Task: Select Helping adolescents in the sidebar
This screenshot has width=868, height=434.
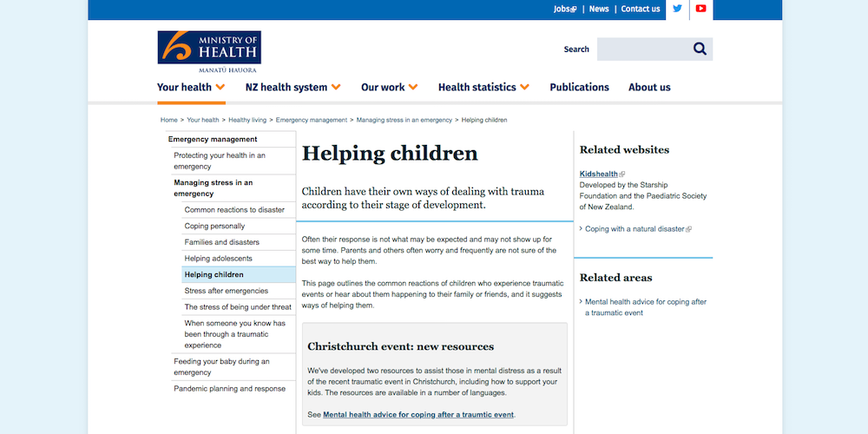Action: tap(219, 259)
